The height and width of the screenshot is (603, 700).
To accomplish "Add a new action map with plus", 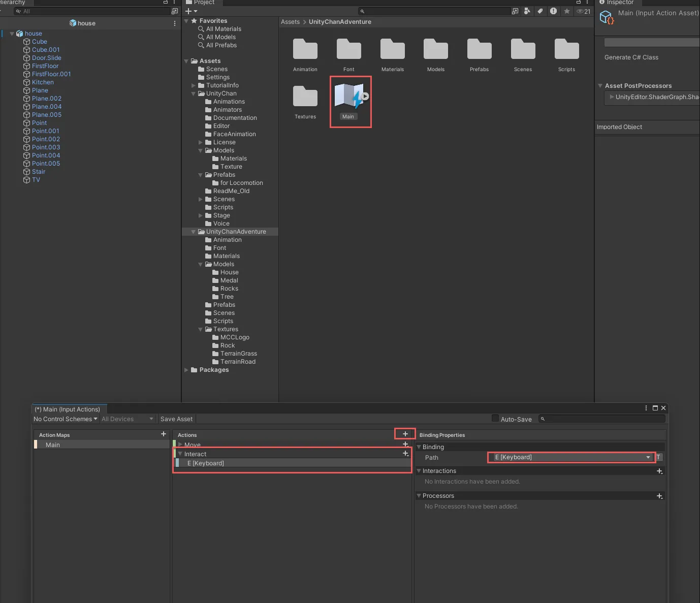I will point(163,434).
